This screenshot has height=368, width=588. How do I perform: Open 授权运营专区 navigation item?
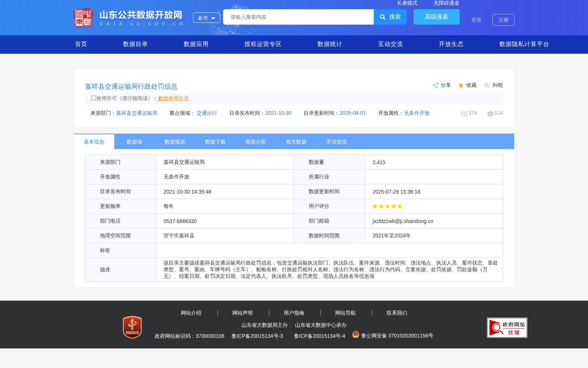tap(263, 44)
